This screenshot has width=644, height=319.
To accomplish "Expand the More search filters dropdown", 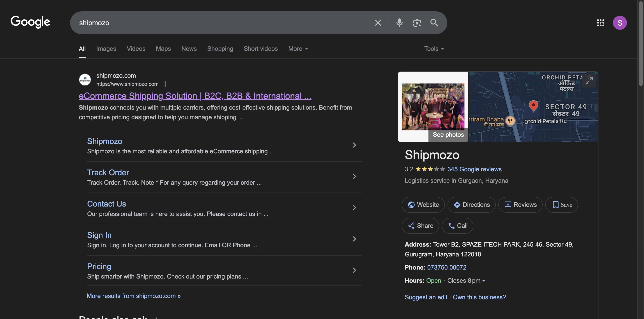I will pos(298,48).
